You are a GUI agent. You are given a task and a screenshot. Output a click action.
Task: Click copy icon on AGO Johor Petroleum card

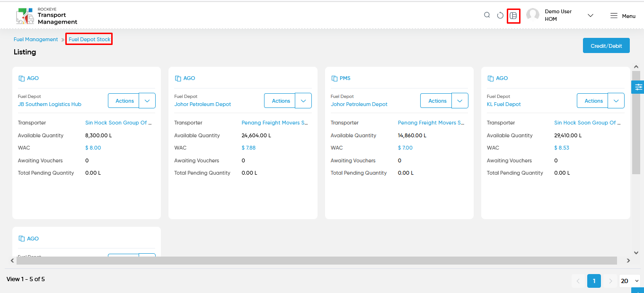pyautogui.click(x=178, y=79)
